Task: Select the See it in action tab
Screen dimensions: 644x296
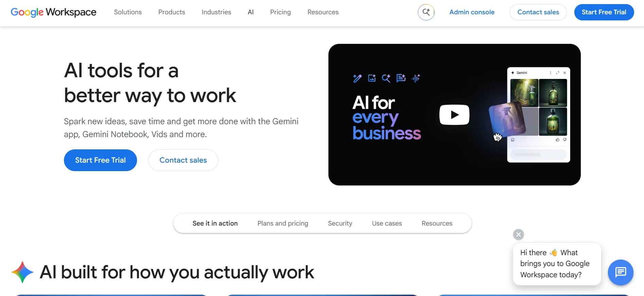Action: (215, 224)
